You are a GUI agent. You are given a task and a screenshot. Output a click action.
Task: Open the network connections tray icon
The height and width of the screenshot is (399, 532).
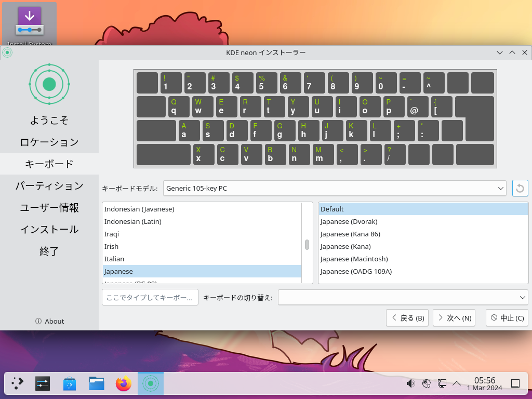pos(442,383)
